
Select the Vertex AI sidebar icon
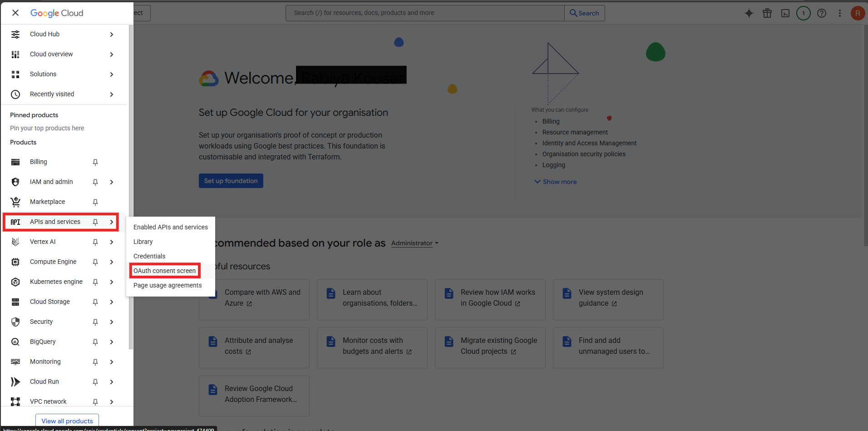[15, 242]
